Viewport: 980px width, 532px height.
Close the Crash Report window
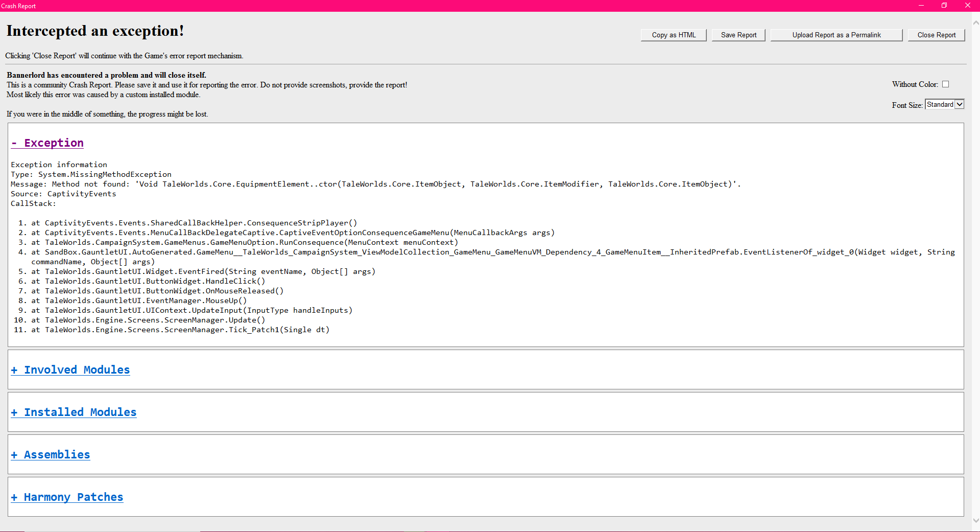968,6
